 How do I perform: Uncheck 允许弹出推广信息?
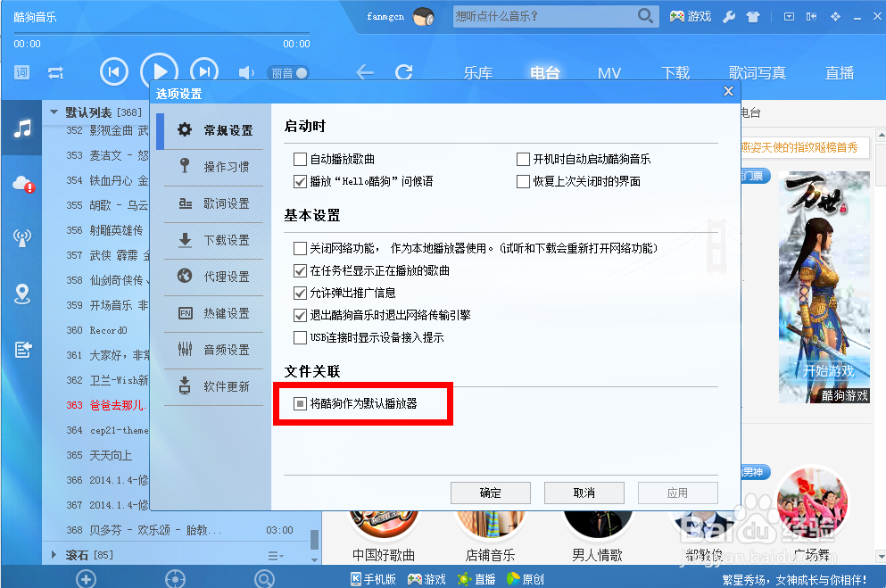click(300, 293)
